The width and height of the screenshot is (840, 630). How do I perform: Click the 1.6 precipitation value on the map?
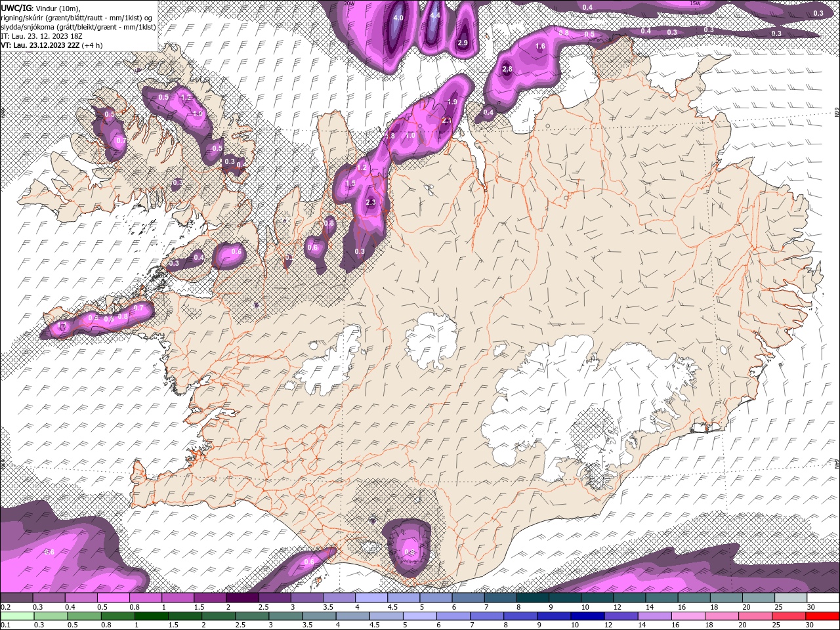pos(541,47)
